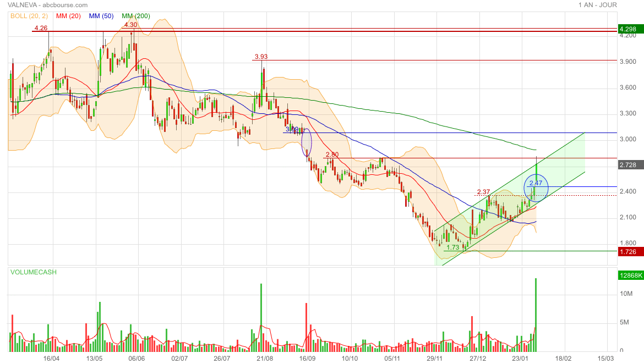
Task: Click the 15/03 date axis label
Action: pos(606,359)
